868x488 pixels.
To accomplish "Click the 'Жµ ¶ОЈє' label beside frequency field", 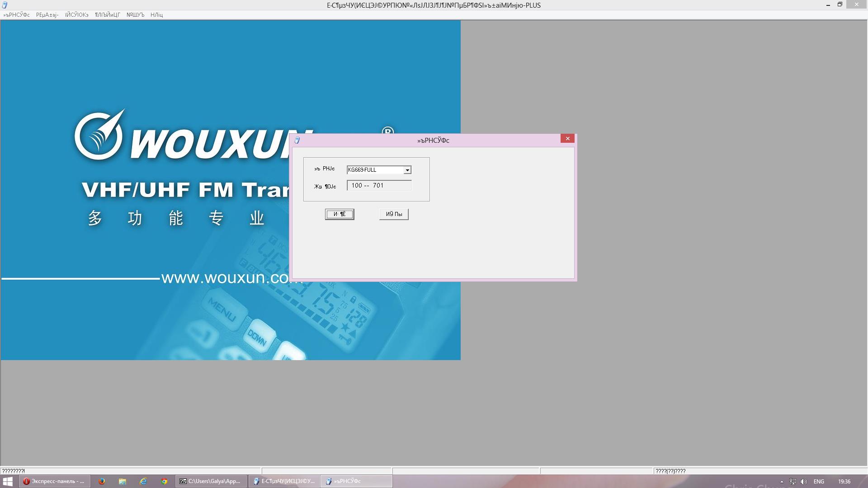I will 325,186.
